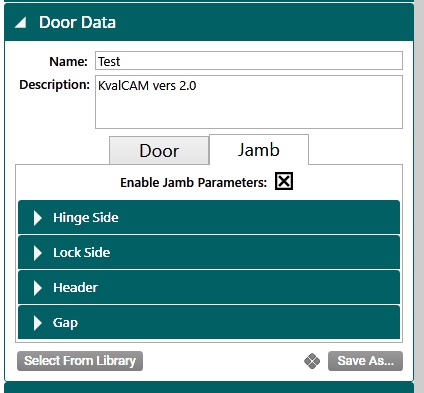Switch to the Door tab

159,151
